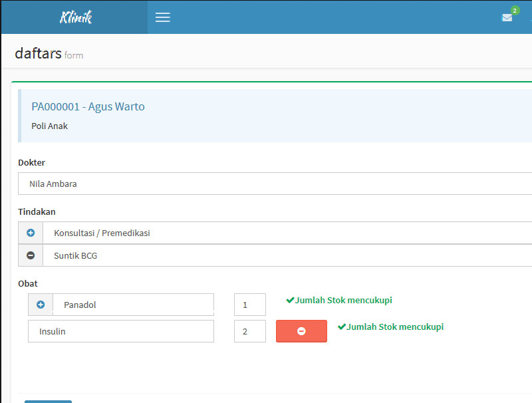Viewport: 532px width, 403px height.
Task: Focus the Panadol quantity field
Action: click(249, 305)
